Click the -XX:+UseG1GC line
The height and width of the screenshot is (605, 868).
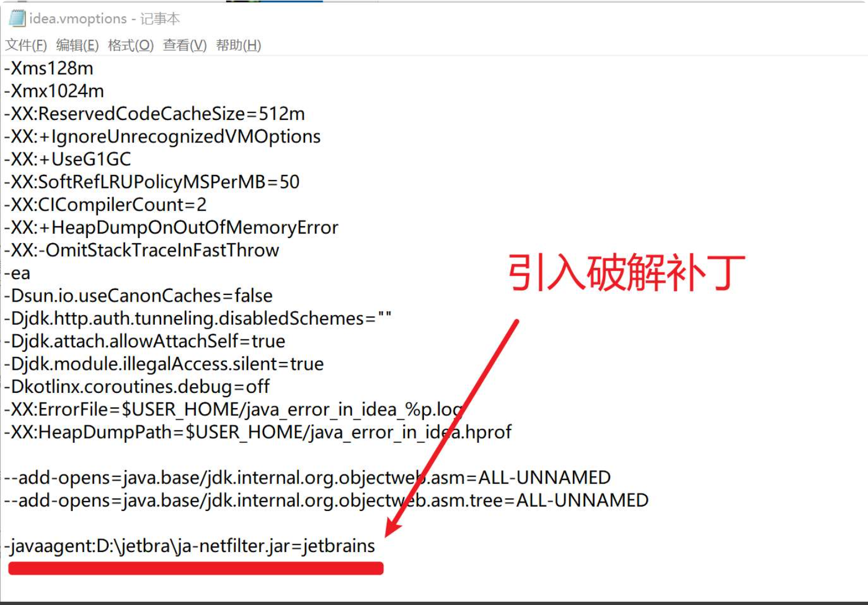tap(68, 159)
